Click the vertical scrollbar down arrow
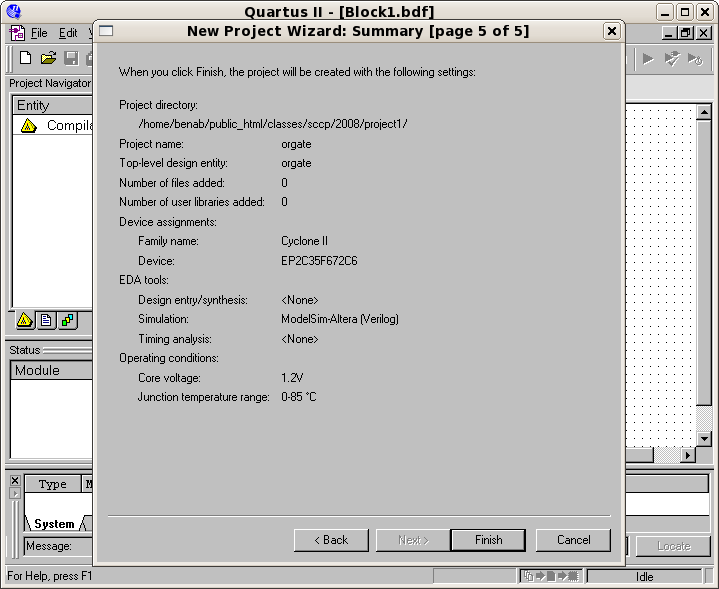This screenshot has height=589, width=719. [x=704, y=439]
